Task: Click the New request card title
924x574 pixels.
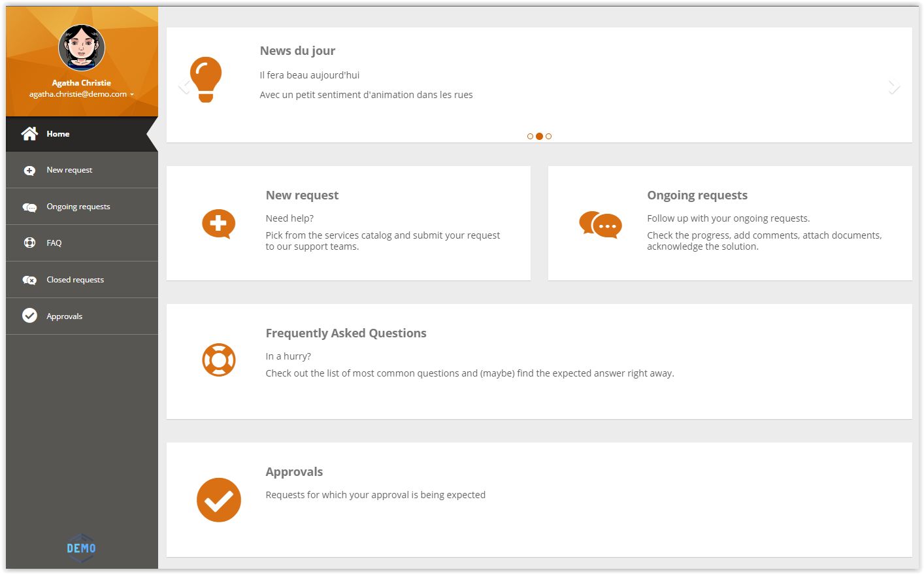Action: tap(302, 195)
